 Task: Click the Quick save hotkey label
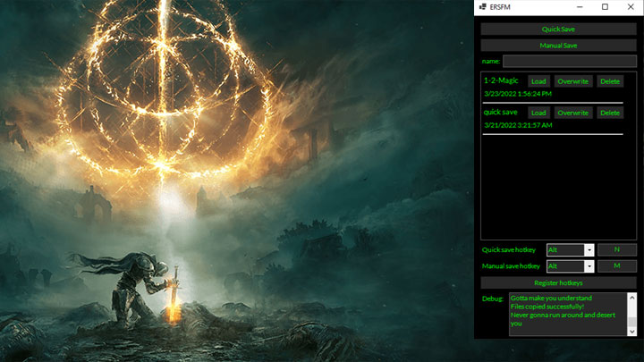pos(508,250)
